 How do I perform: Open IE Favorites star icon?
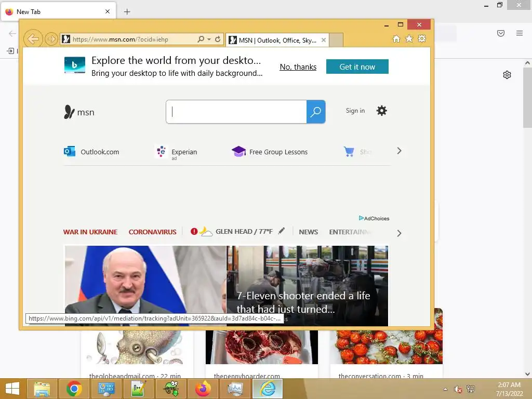tap(409, 38)
